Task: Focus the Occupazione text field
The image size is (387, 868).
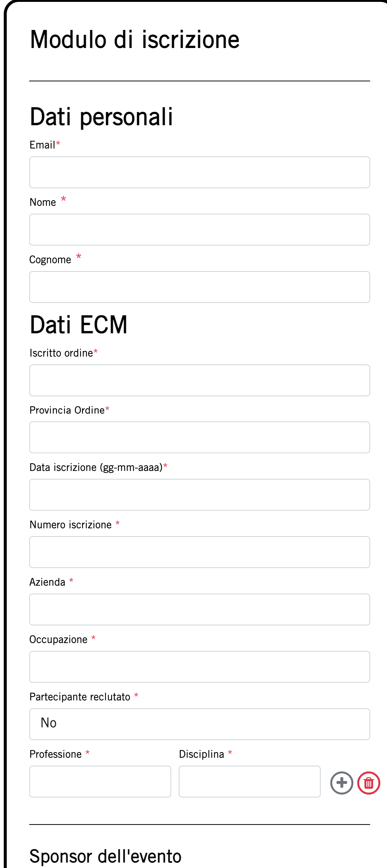Action: [199, 667]
